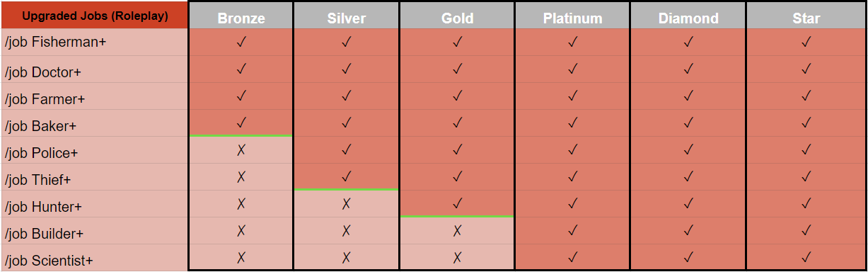868x272 pixels.
Task: Click the Bronze X mark for /job Police+
Action: 241,150
